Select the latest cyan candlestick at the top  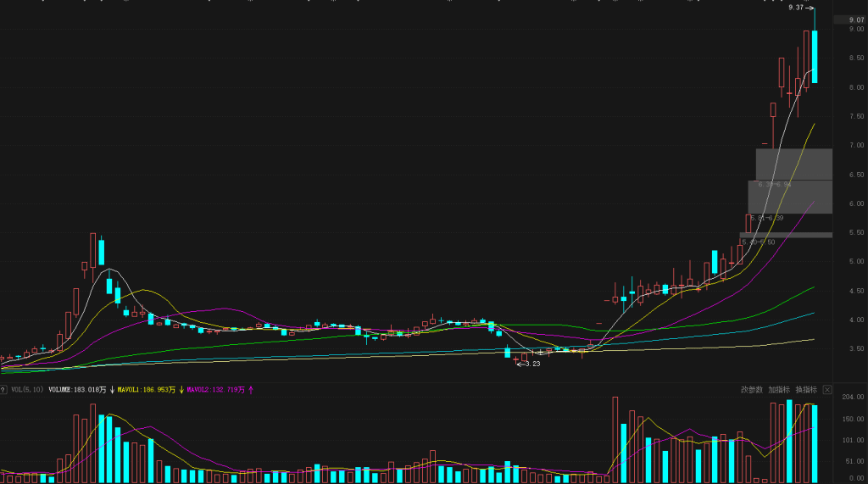[815, 56]
